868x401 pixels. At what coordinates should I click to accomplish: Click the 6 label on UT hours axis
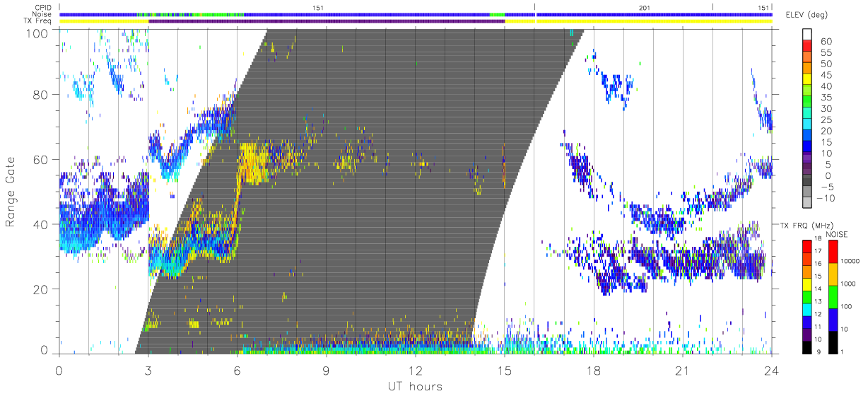(x=237, y=370)
